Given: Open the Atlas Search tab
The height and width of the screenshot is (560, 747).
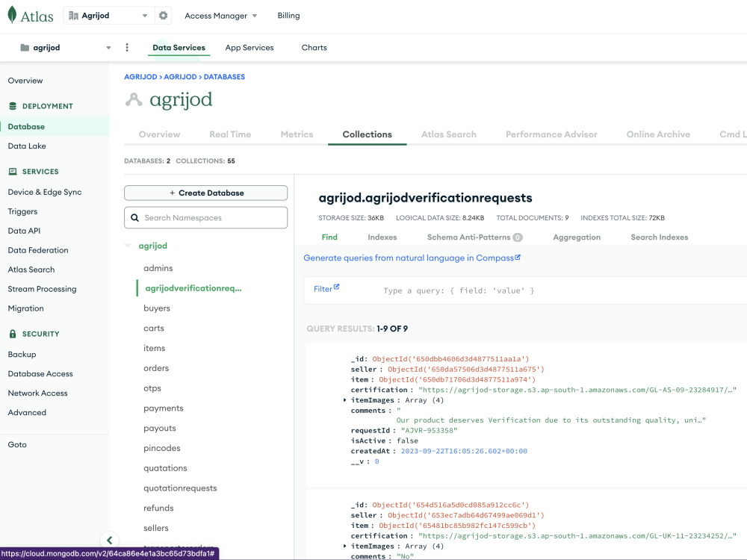Looking at the screenshot, I should [x=447, y=134].
